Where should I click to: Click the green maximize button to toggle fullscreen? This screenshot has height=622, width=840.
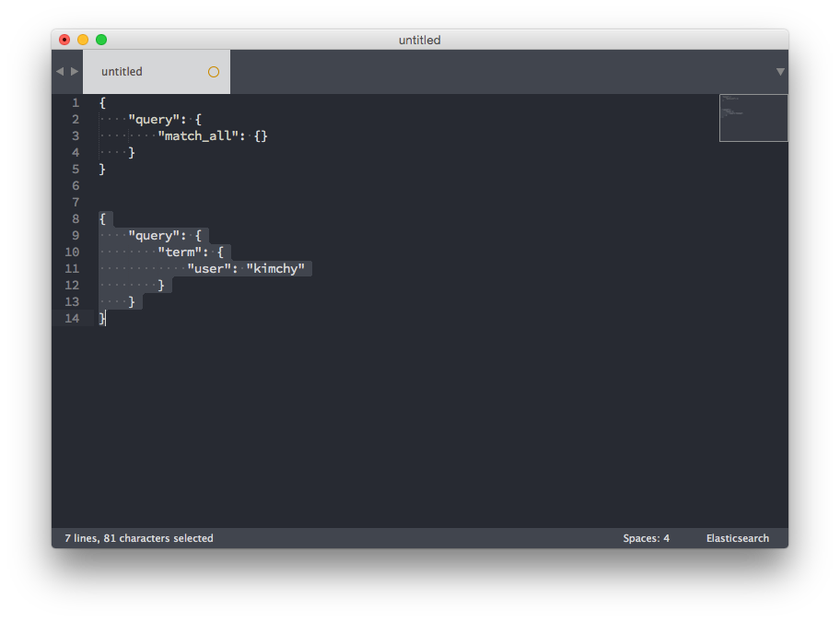[x=100, y=40]
